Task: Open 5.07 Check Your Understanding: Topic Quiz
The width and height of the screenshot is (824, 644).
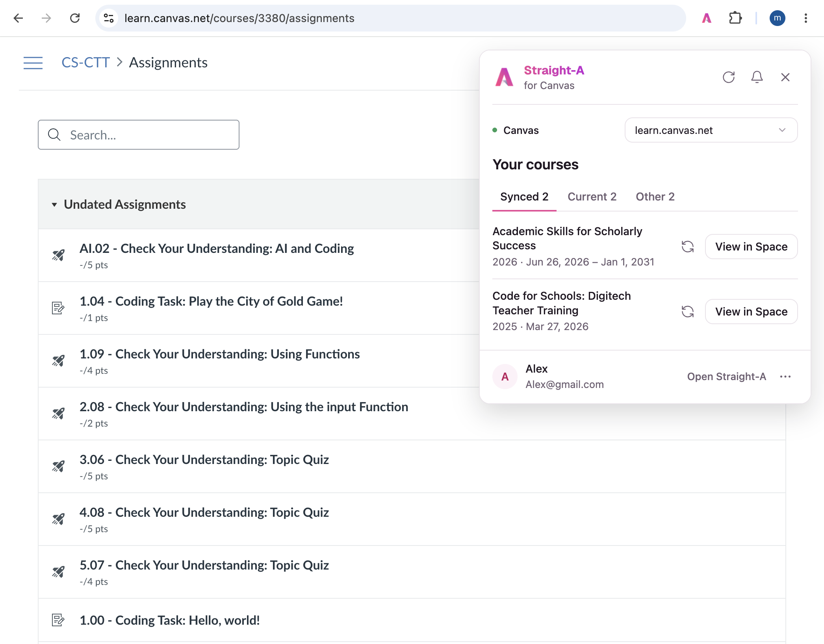Action: click(204, 565)
